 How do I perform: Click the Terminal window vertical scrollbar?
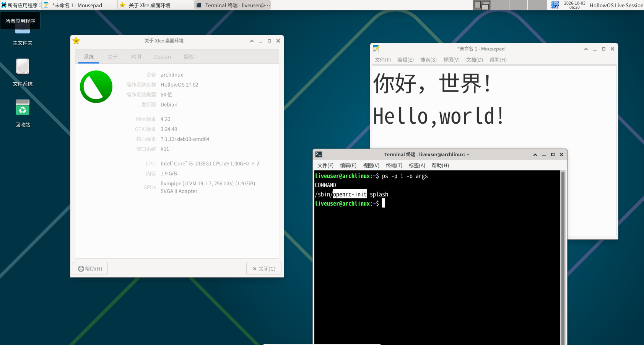pyautogui.click(x=563, y=258)
